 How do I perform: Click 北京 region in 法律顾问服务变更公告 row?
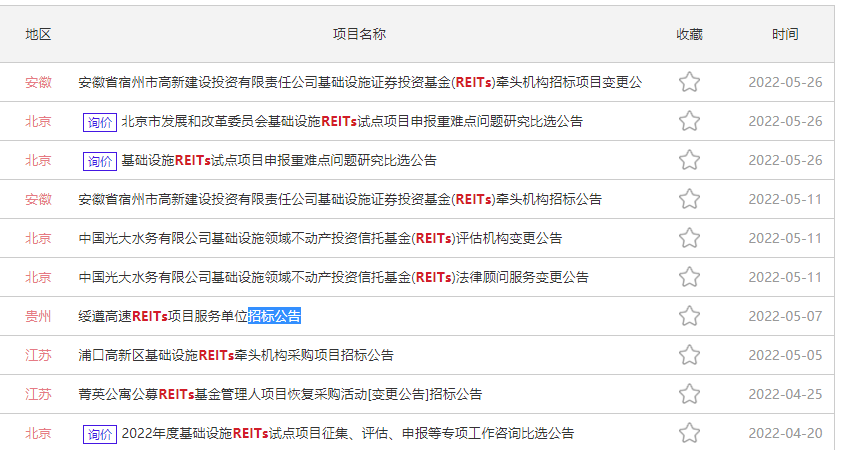click(x=38, y=277)
